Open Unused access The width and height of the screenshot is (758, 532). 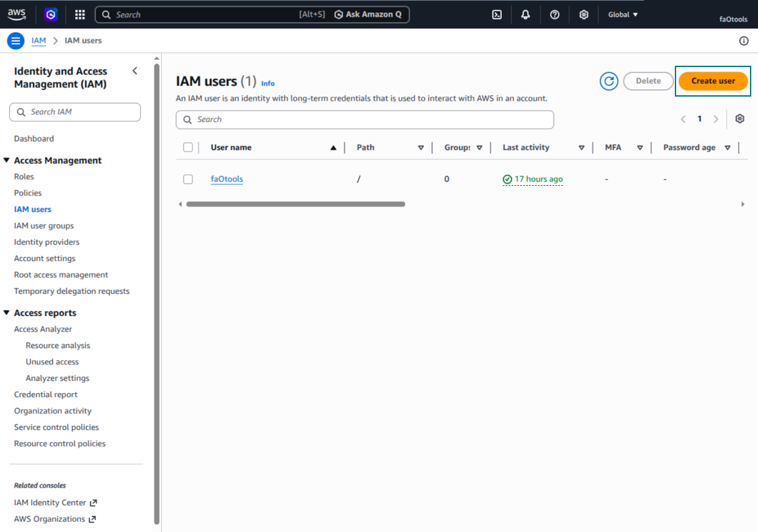click(x=52, y=362)
